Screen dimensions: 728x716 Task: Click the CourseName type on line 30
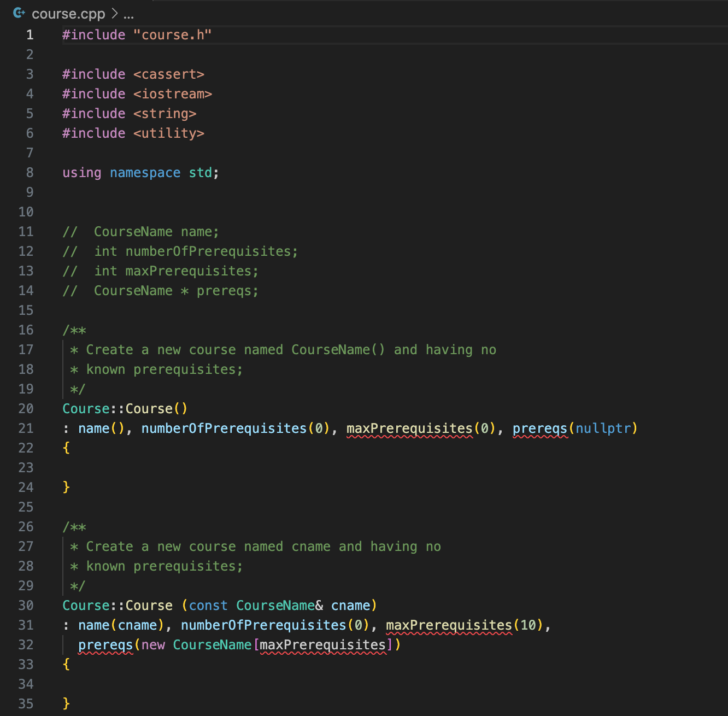[x=275, y=605]
